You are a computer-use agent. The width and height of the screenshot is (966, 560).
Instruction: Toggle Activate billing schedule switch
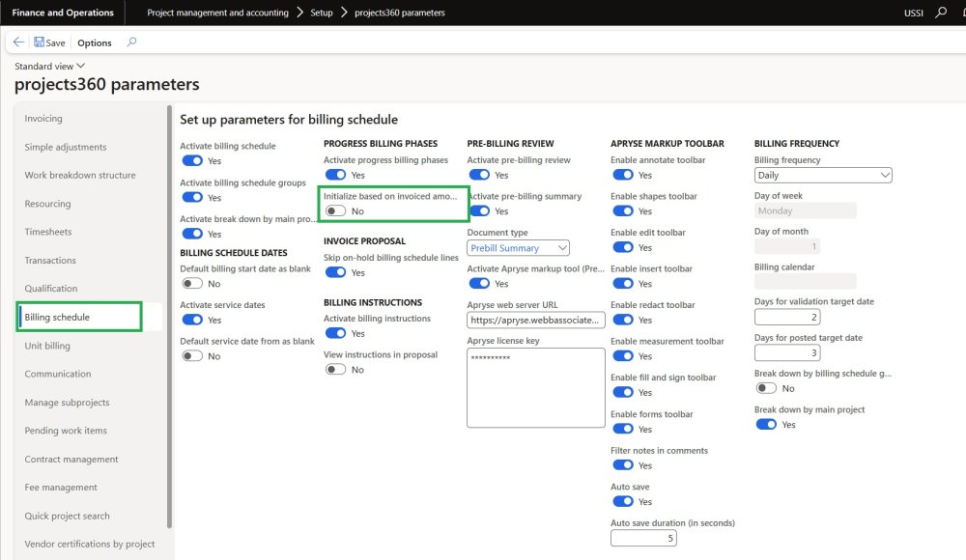click(192, 161)
